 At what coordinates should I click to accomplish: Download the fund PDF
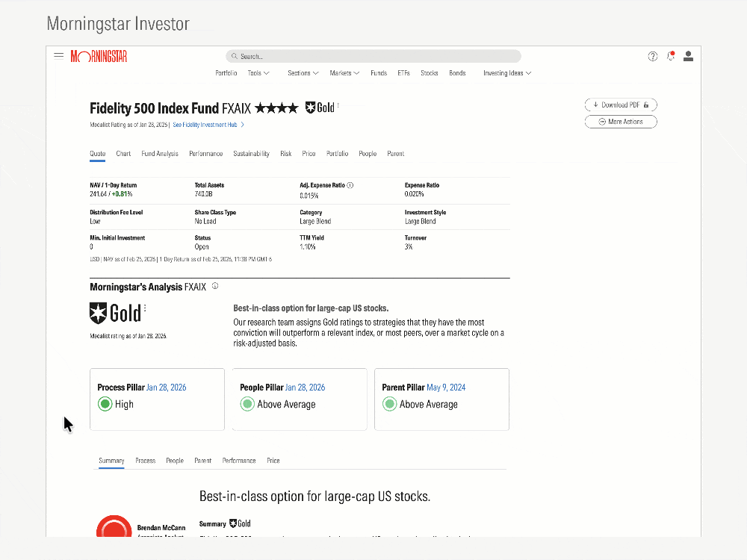621,105
